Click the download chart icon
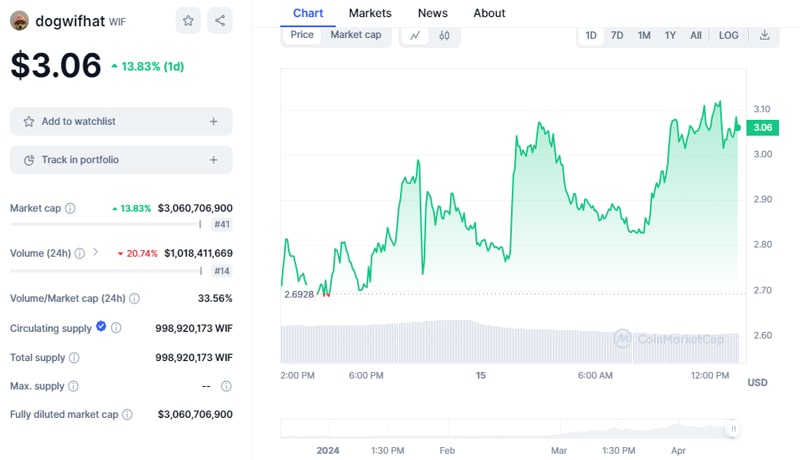Image resolution: width=800 pixels, height=460 pixels. (x=764, y=35)
